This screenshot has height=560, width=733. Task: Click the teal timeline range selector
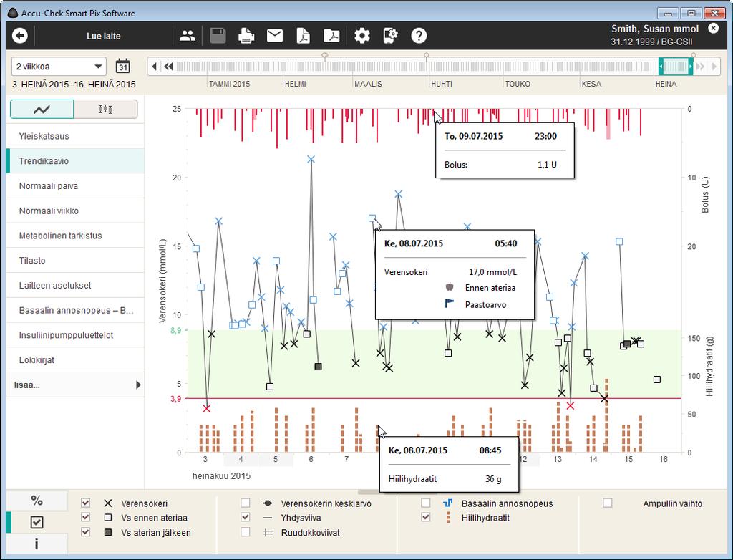click(x=676, y=67)
